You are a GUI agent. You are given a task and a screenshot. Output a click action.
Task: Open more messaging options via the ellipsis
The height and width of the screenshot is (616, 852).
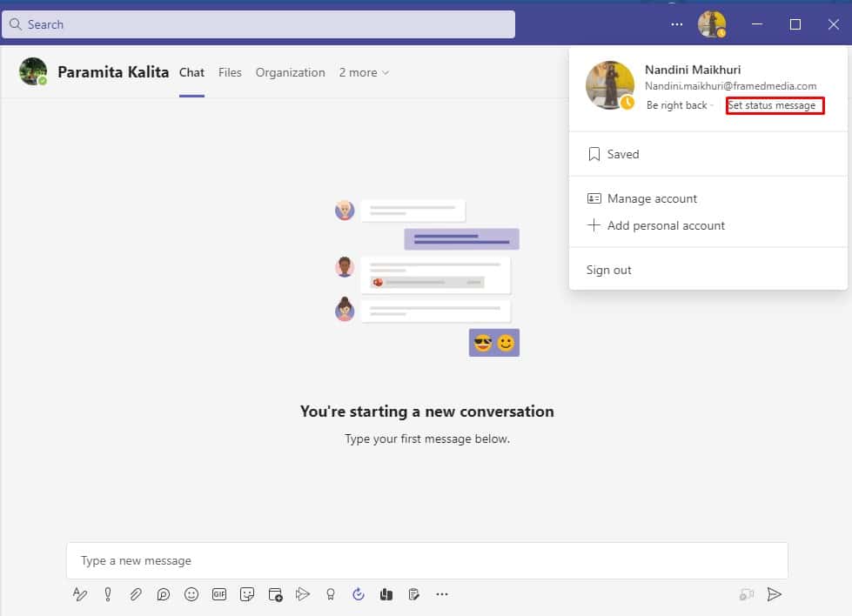click(442, 594)
